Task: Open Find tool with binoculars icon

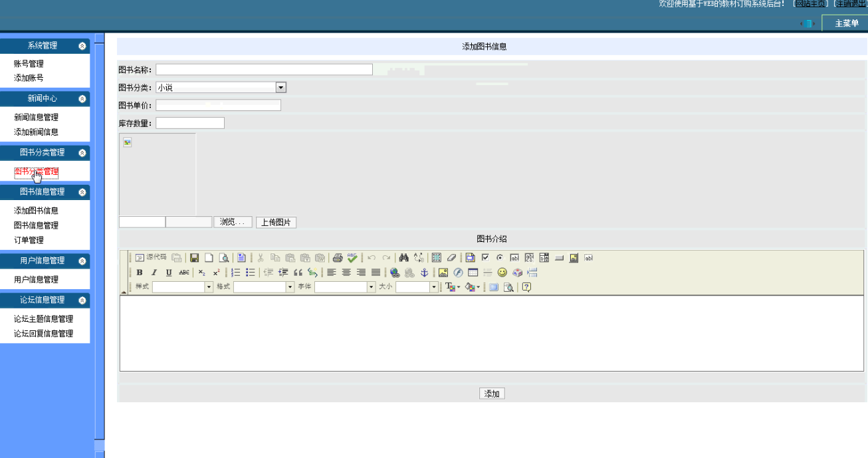Action: [x=403, y=258]
